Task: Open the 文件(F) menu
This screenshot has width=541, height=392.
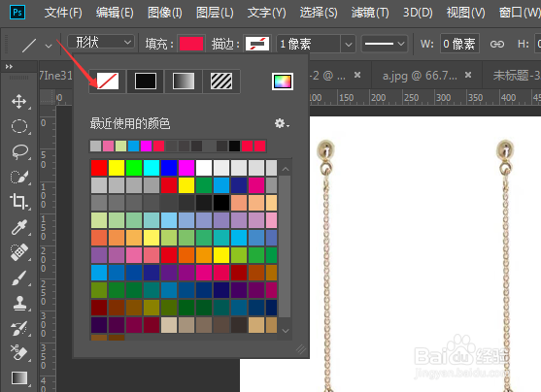Action: click(x=63, y=13)
